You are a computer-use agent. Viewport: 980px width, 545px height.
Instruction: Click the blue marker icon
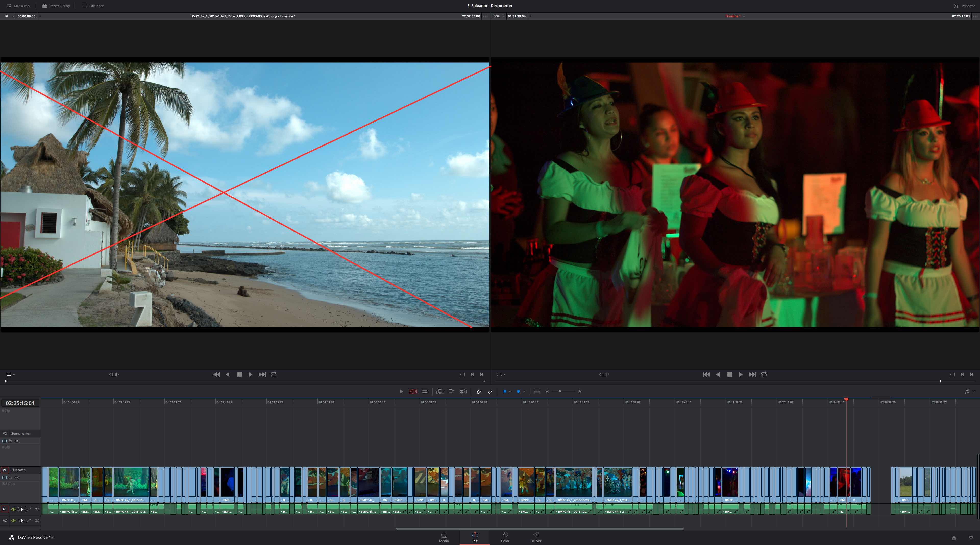(x=518, y=391)
